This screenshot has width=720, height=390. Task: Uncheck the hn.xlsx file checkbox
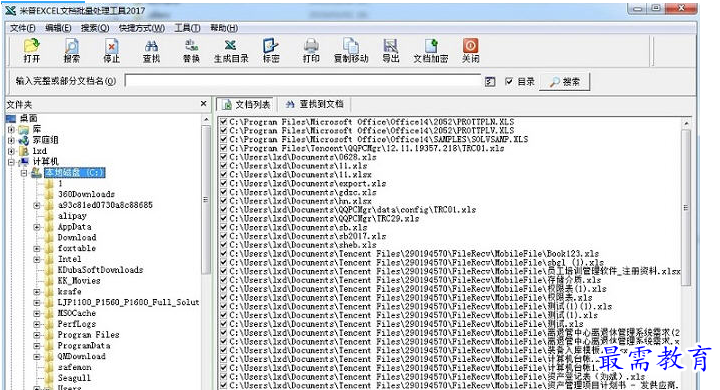[x=224, y=201]
